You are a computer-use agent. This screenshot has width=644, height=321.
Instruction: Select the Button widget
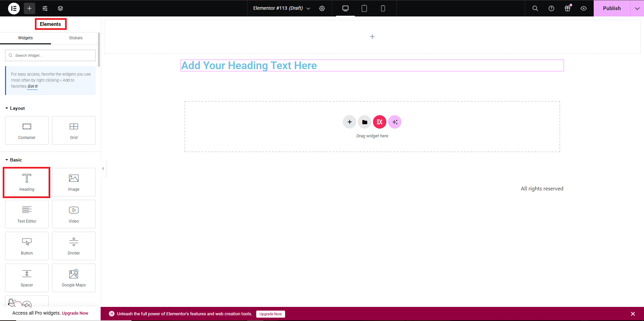[27, 246]
